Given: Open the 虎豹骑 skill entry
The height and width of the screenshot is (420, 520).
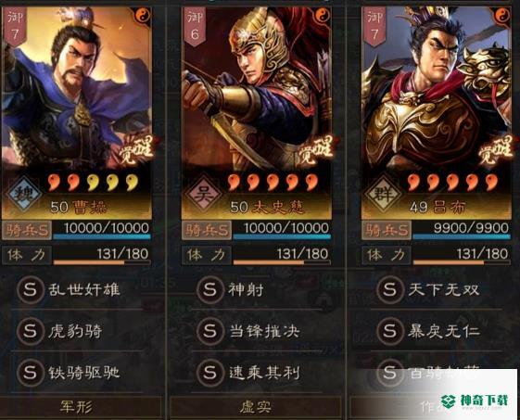Looking at the screenshot, I should 76,331.
